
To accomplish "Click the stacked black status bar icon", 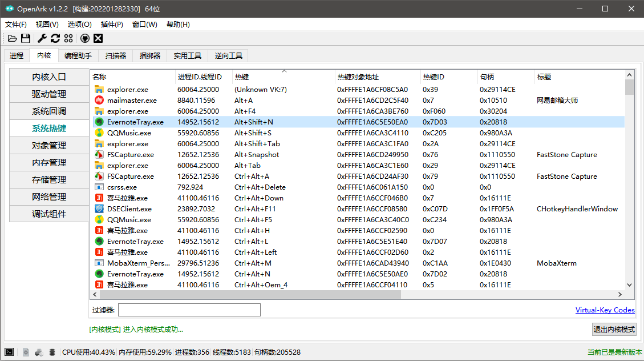I will pyautogui.click(x=52, y=352).
